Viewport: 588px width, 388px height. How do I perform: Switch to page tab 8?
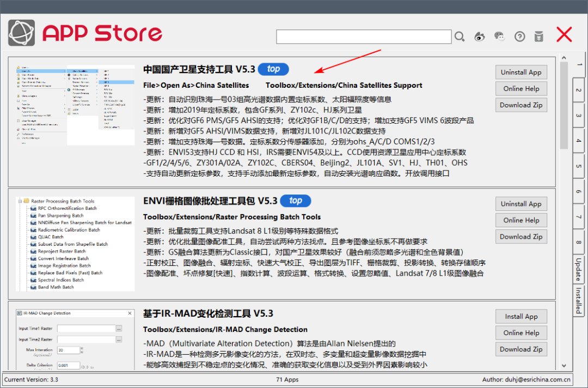click(x=579, y=242)
